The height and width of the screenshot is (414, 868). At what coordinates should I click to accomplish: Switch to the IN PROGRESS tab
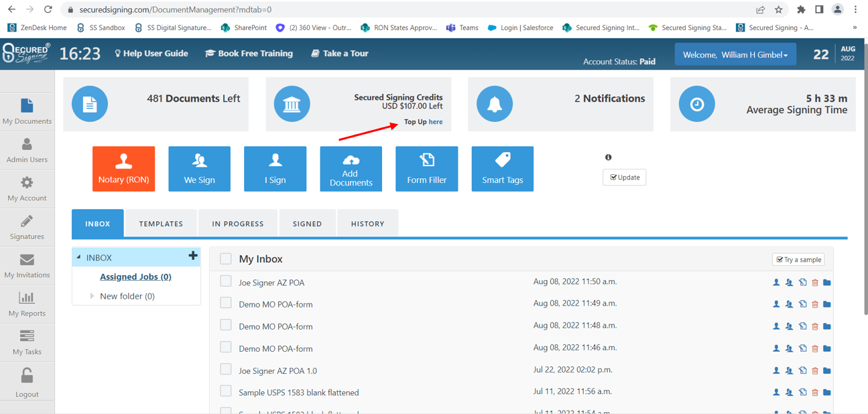238,224
